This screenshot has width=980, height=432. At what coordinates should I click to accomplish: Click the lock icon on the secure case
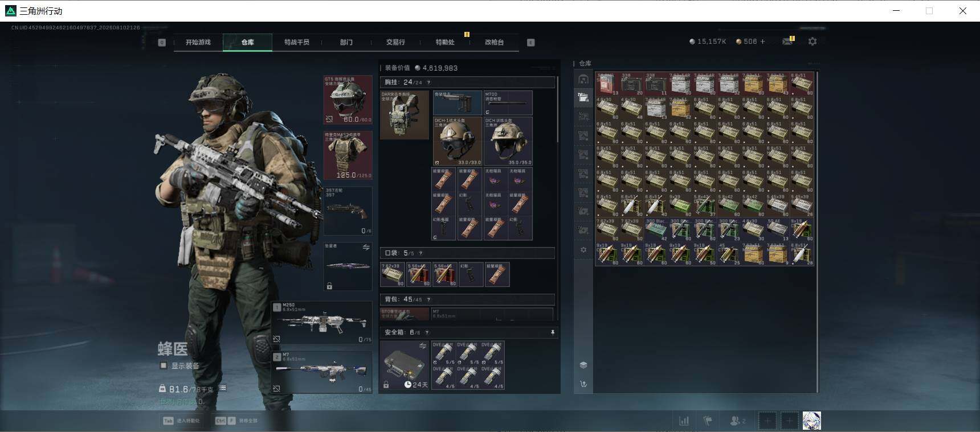386,385
